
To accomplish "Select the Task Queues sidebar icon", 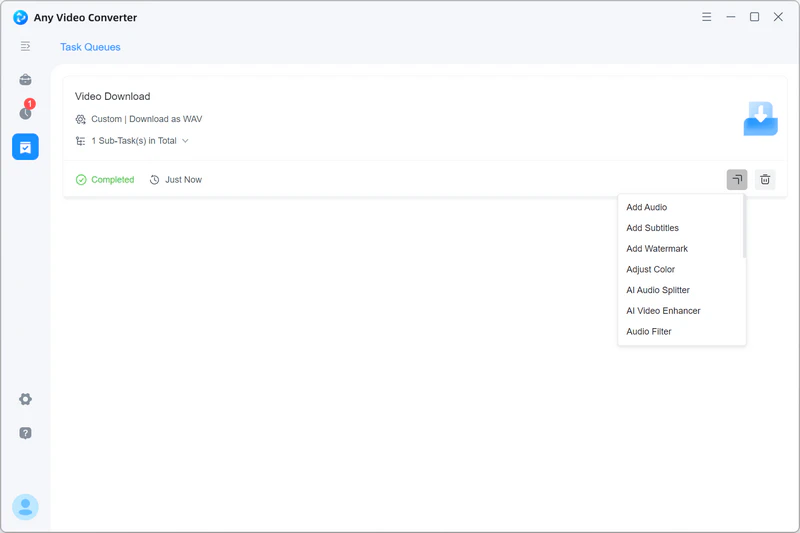I will tap(25, 147).
